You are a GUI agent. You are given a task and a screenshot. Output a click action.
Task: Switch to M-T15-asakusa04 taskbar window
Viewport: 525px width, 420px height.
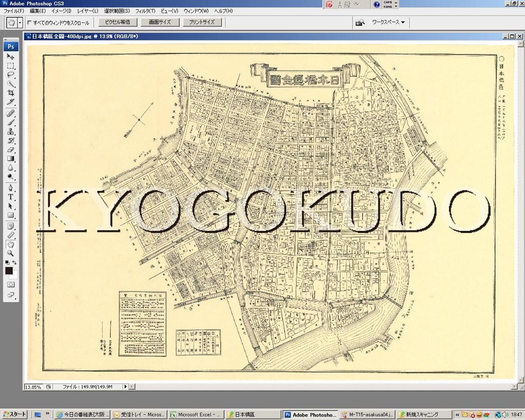click(367, 415)
